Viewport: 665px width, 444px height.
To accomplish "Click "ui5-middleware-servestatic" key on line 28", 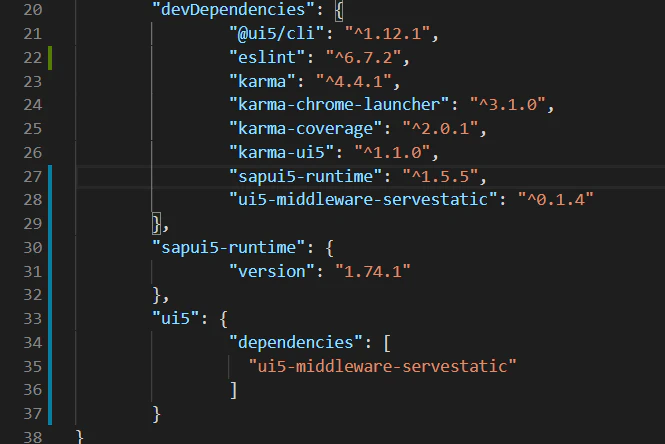I will (x=363, y=199).
